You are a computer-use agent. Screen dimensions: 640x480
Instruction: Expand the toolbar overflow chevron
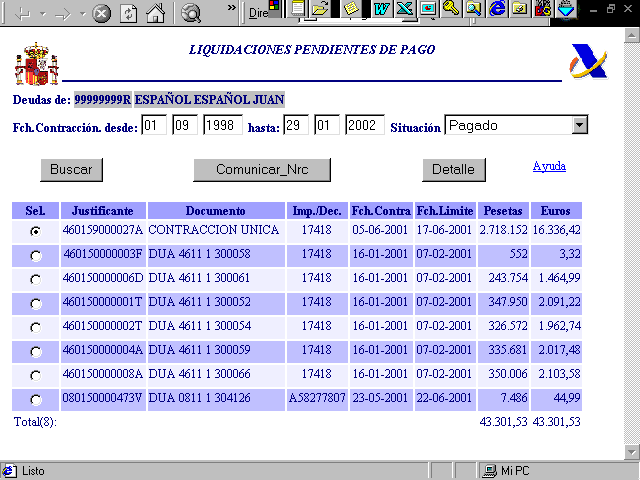pos(232,9)
